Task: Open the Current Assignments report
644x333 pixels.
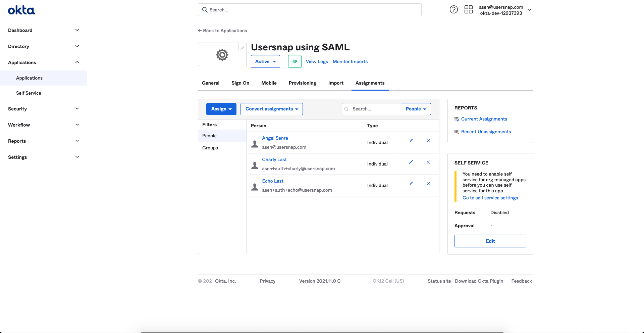Action: (484, 119)
